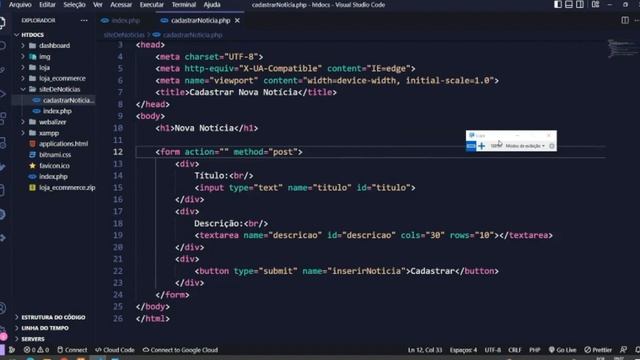Screen dimensions: 640x360
Task: Open the Ver menu
Action: pos(98,5)
